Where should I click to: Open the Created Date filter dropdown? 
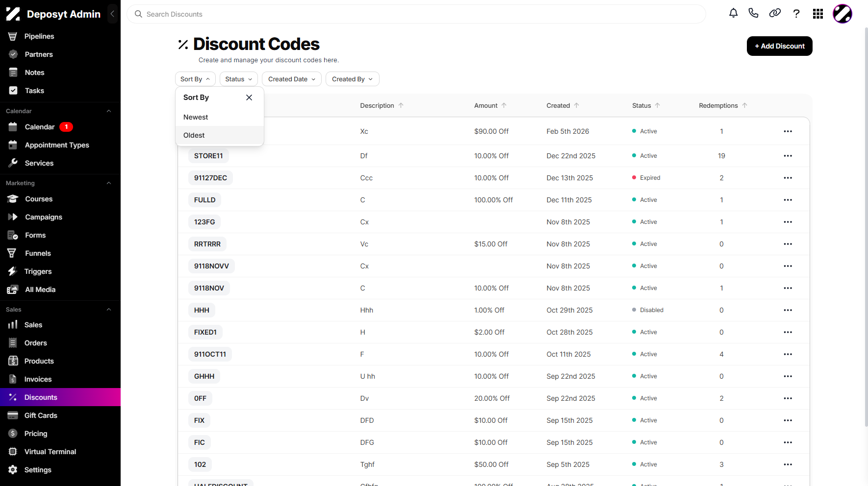pyautogui.click(x=292, y=79)
